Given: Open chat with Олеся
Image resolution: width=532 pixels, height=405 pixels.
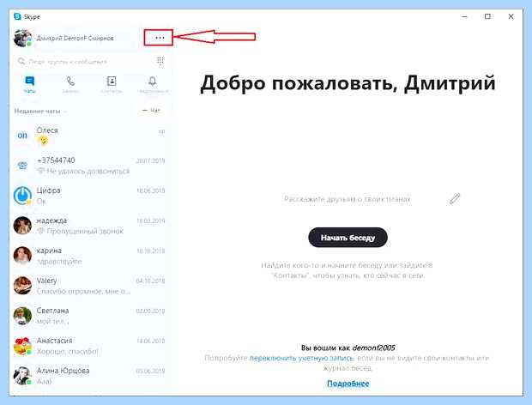Looking at the screenshot, I should pos(90,136).
